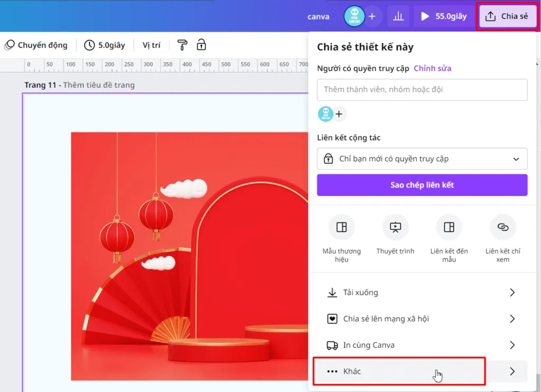This screenshot has width=541, height=392.
Task: Open the analytics bar chart icon
Action: pyautogui.click(x=398, y=16)
